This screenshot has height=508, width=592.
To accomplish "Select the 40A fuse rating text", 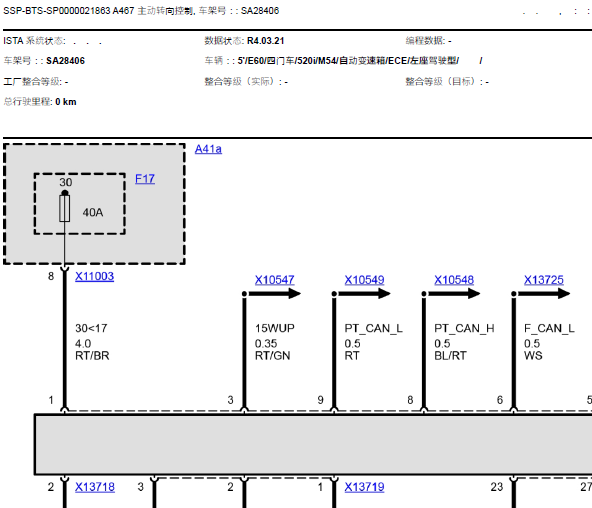I will [x=93, y=212].
